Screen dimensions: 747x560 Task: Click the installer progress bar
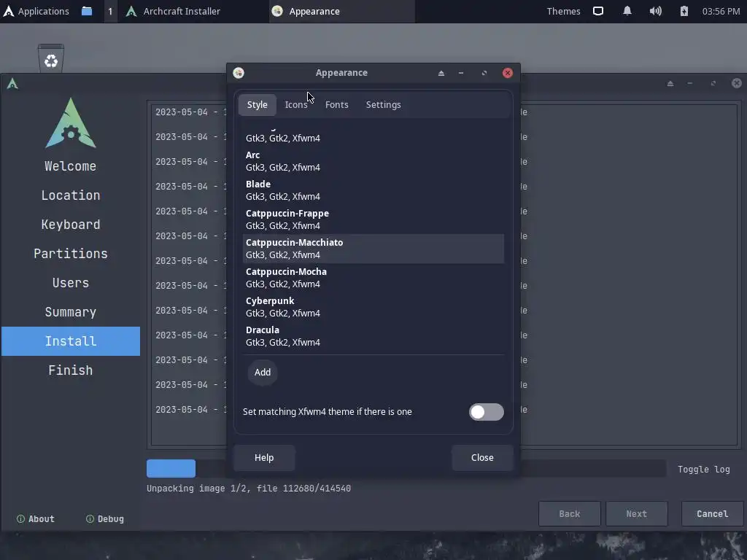[406, 469]
